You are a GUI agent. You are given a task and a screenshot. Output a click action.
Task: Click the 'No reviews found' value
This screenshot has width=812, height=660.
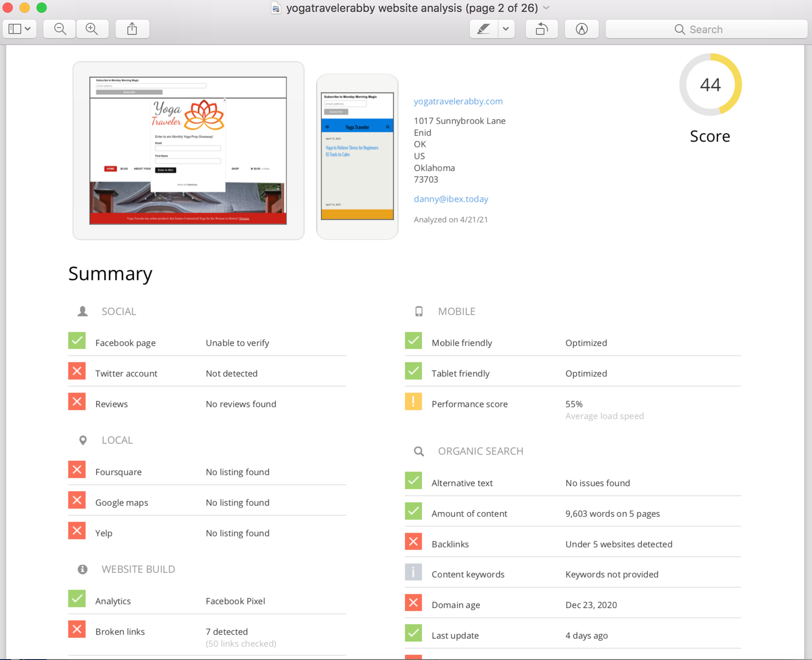tap(241, 404)
